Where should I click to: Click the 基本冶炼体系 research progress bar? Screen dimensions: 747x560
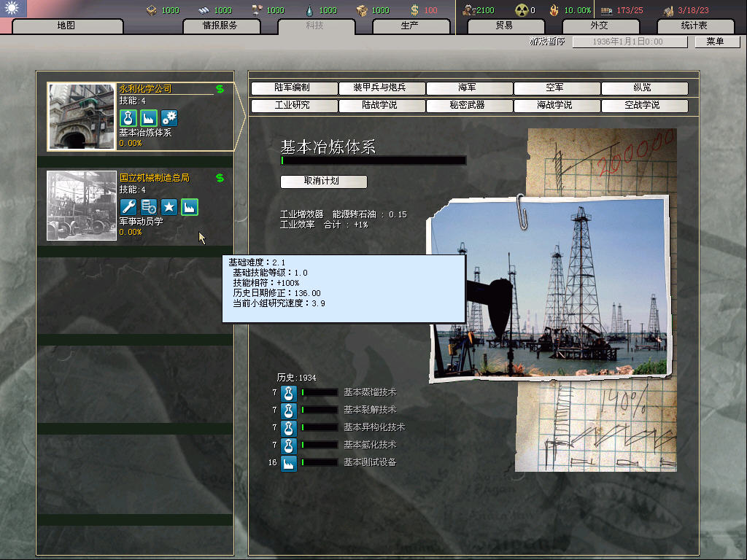[x=373, y=160]
